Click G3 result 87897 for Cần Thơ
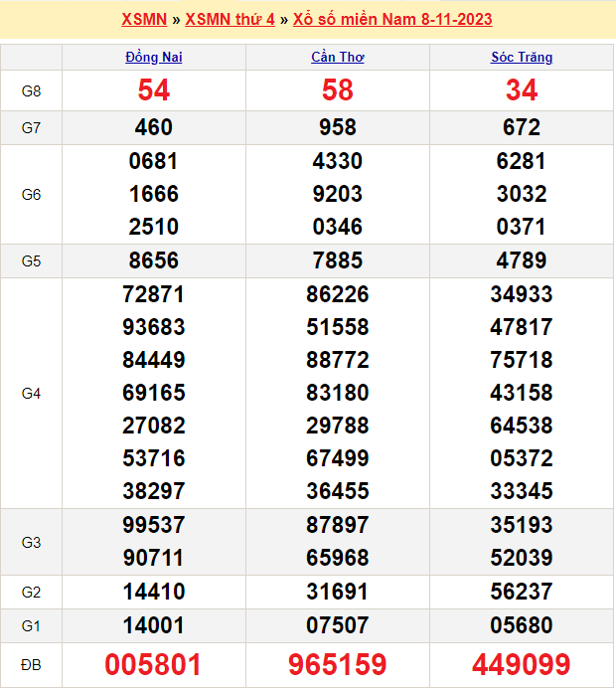 (338, 525)
